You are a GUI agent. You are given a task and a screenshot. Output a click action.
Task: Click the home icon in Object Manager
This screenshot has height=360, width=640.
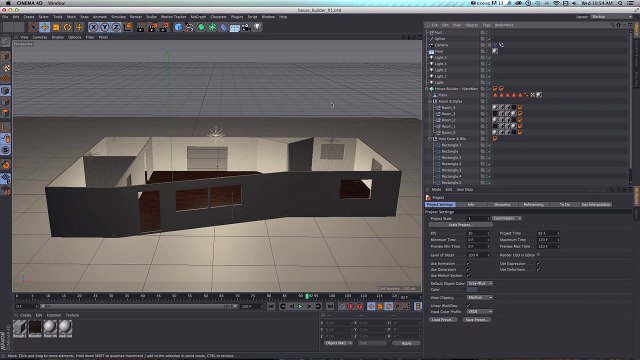click(618, 25)
